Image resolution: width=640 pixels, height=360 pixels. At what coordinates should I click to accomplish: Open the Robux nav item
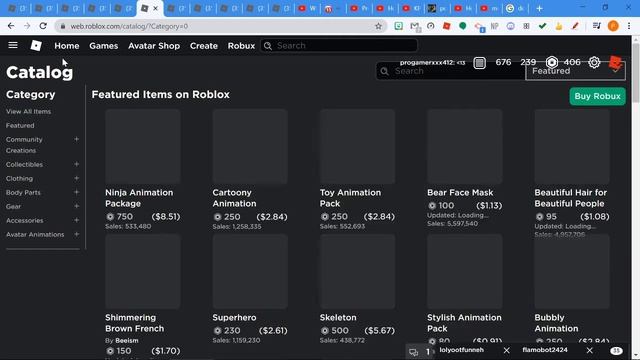point(241,46)
